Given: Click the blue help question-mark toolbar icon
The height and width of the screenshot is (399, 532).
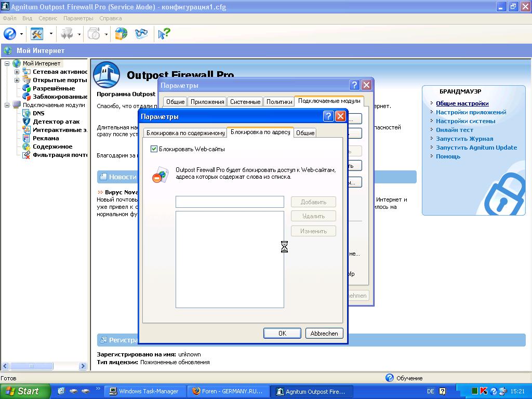Looking at the screenshot, I should (x=10, y=34).
